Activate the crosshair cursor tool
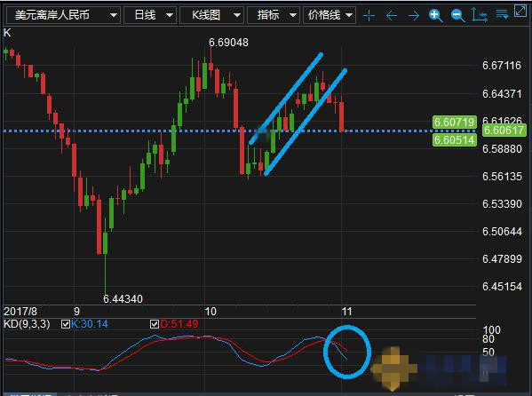The image size is (532, 396). 369,16
